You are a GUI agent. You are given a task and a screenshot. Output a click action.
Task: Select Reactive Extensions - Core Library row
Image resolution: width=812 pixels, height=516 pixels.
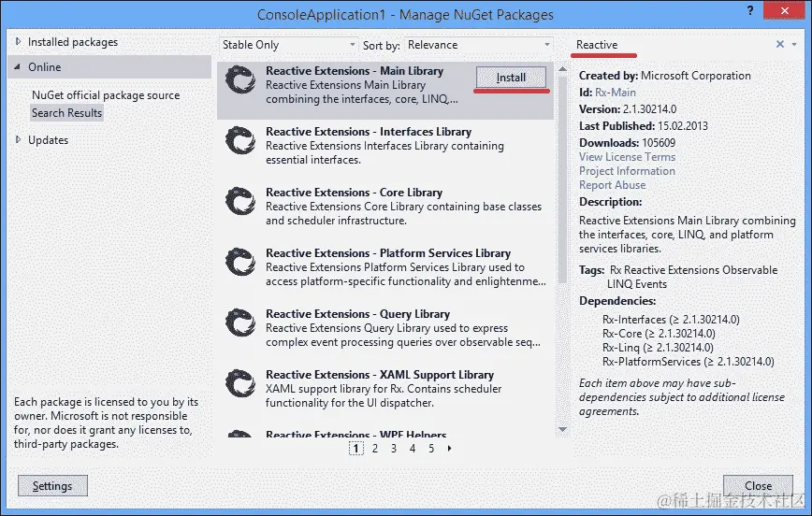click(385, 206)
